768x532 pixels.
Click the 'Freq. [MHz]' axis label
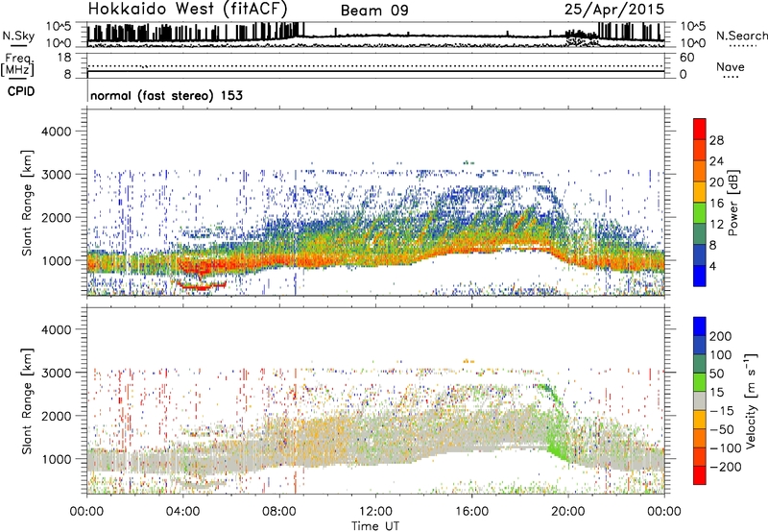click(x=17, y=64)
